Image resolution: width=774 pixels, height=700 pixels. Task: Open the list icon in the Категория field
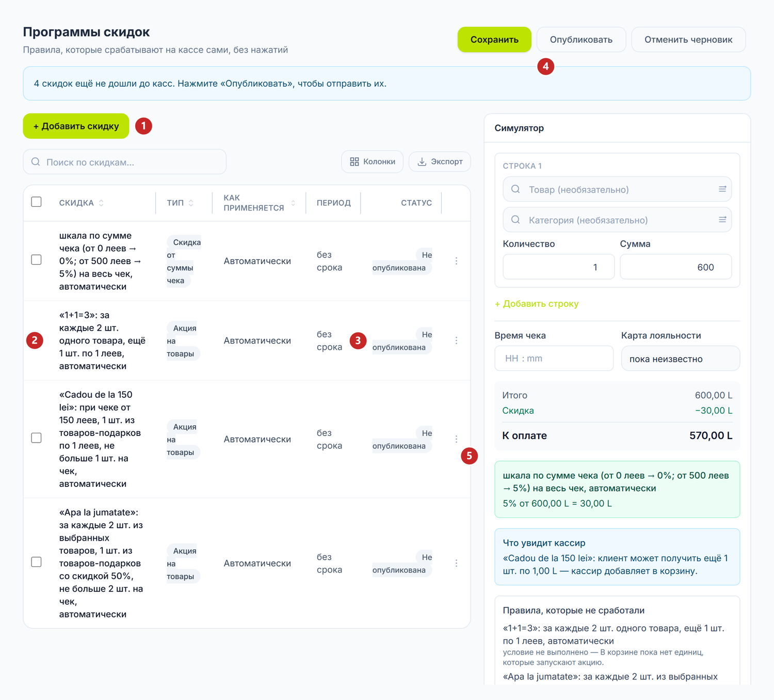coord(722,220)
